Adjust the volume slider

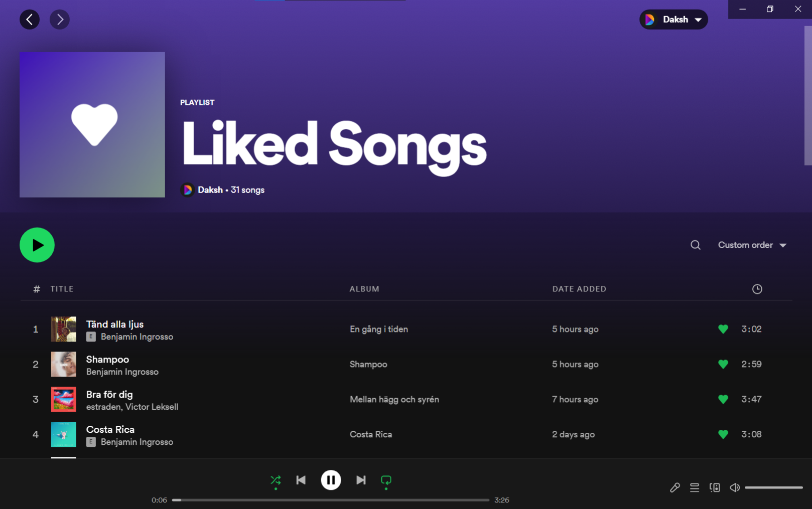774,487
